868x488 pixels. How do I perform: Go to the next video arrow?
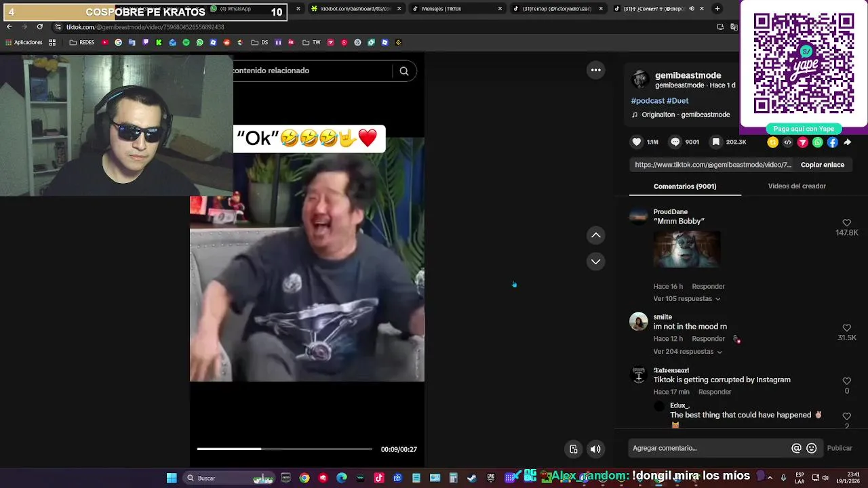(595, 261)
